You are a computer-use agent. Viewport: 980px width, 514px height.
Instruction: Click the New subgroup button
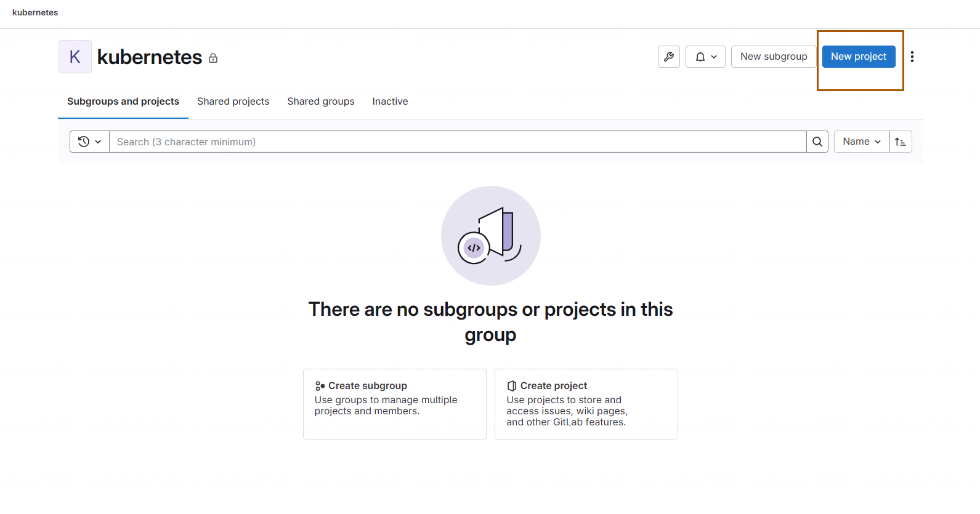[774, 57]
